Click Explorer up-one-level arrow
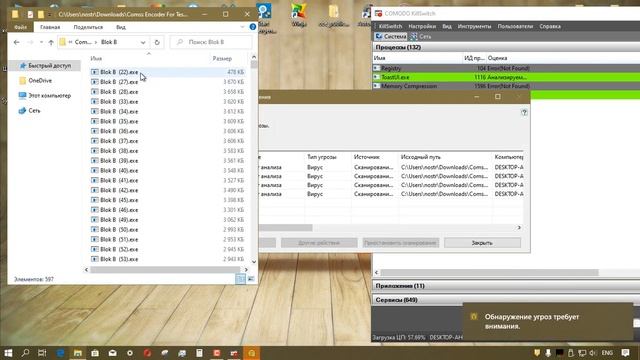Screen dimensions: 640x360 (51, 42)
